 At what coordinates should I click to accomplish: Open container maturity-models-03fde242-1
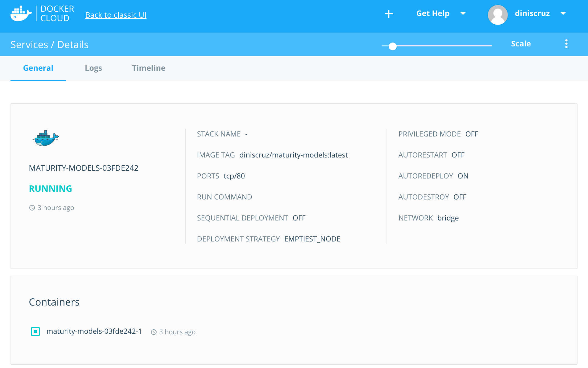94,331
